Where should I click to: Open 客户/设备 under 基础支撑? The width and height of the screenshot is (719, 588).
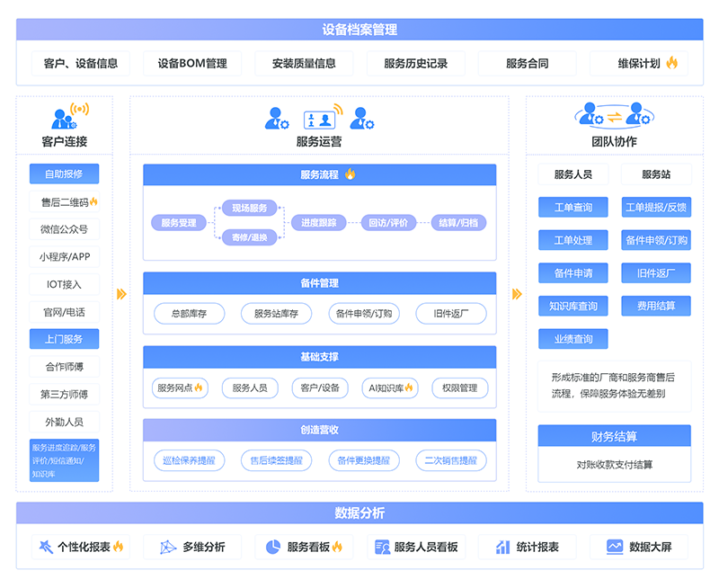coord(320,388)
